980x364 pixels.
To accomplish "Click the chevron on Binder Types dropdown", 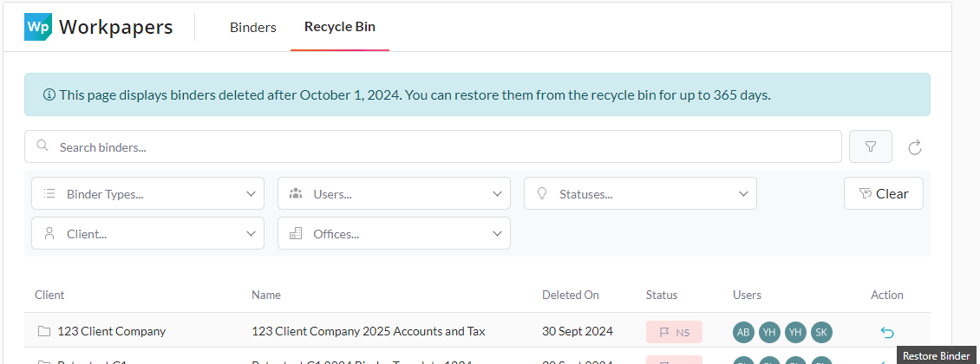I will pyautogui.click(x=251, y=194).
